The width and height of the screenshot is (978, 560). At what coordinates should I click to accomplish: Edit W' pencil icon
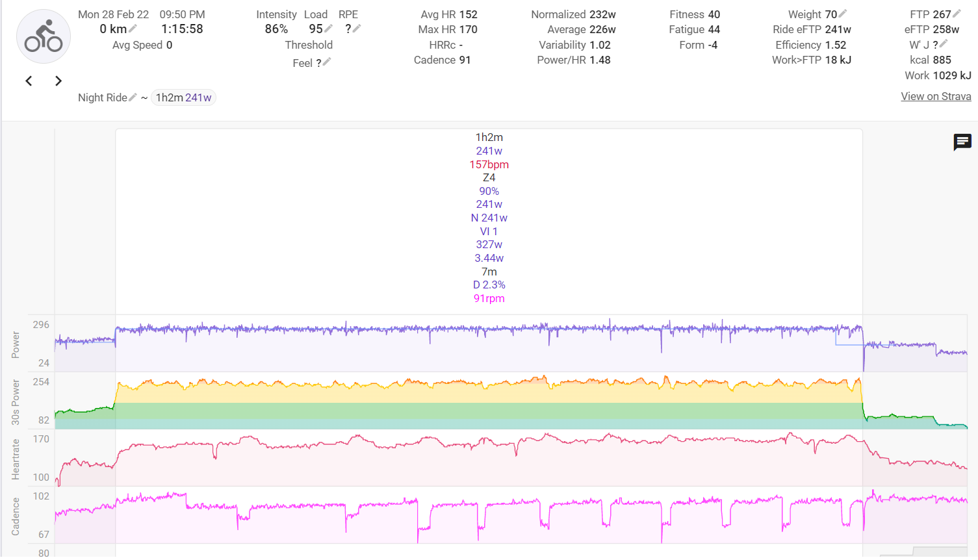944,44
